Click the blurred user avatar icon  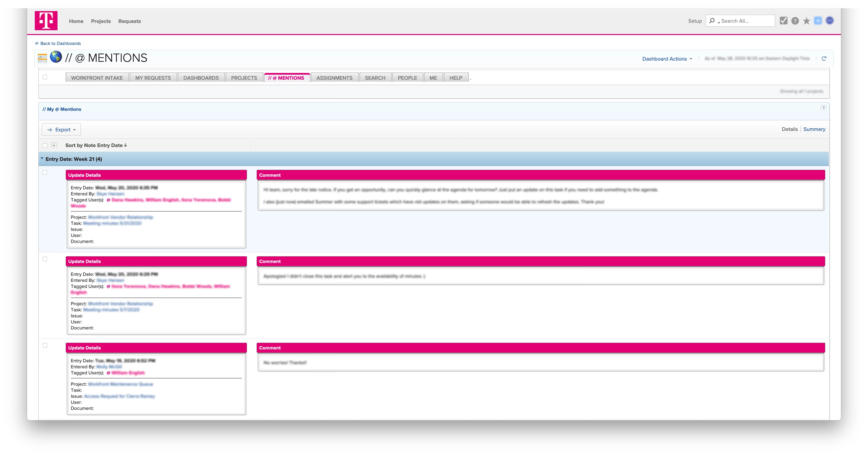(830, 21)
